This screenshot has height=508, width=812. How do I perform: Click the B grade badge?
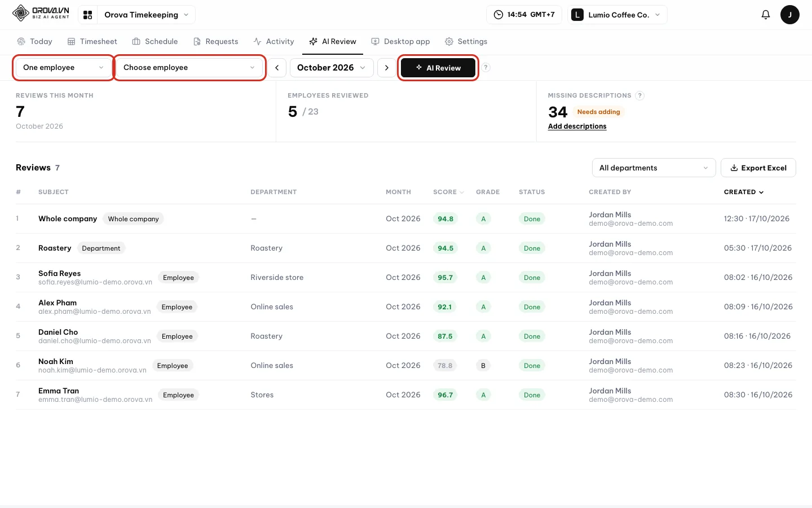coord(483,366)
